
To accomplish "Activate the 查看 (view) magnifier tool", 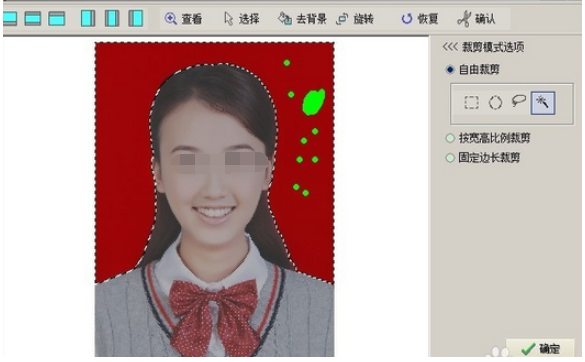I will pos(183,19).
